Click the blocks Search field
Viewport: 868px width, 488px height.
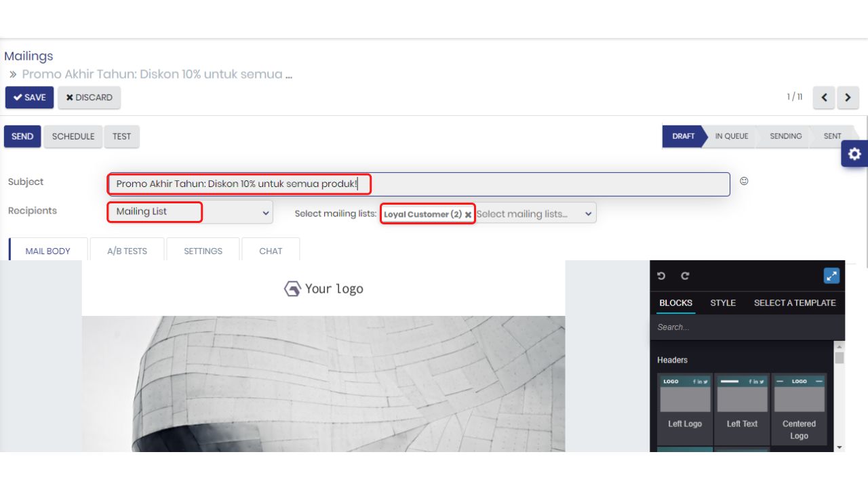click(747, 327)
